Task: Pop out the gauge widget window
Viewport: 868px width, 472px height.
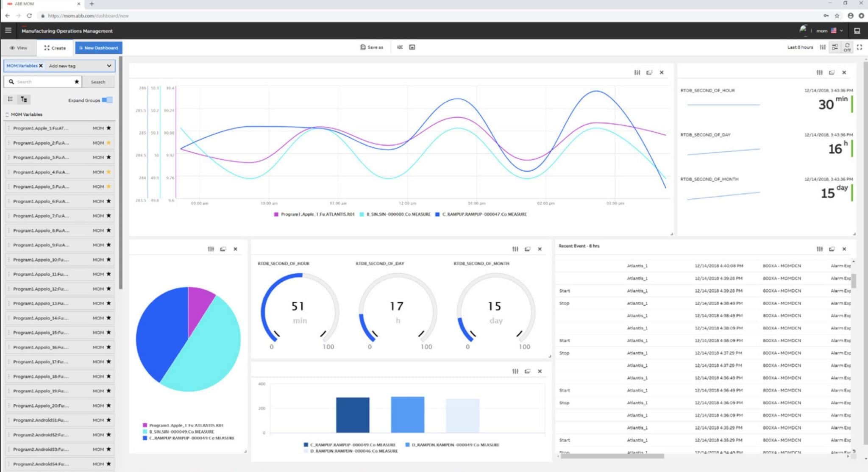Action: pyautogui.click(x=527, y=249)
